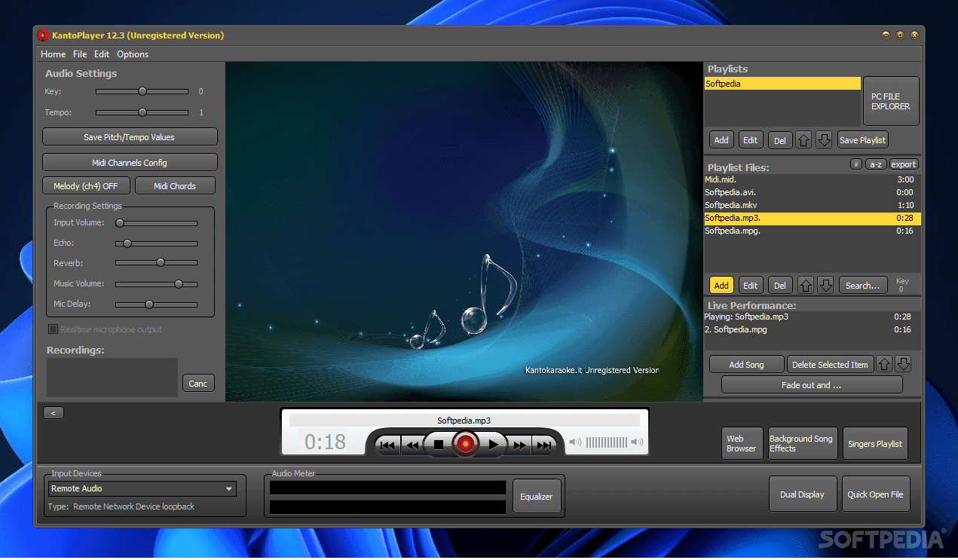Click the # numbering button in Playlist Files
This screenshot has height=560, width=958.
(x=856, y=164)
